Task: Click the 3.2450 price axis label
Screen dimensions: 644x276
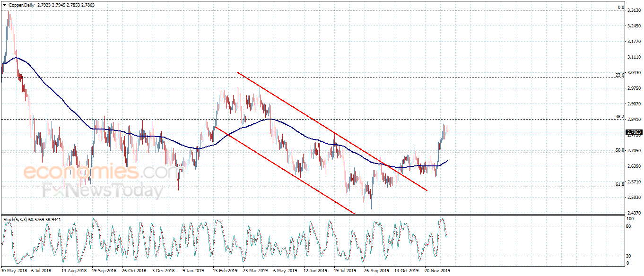Action: [633, 26]
